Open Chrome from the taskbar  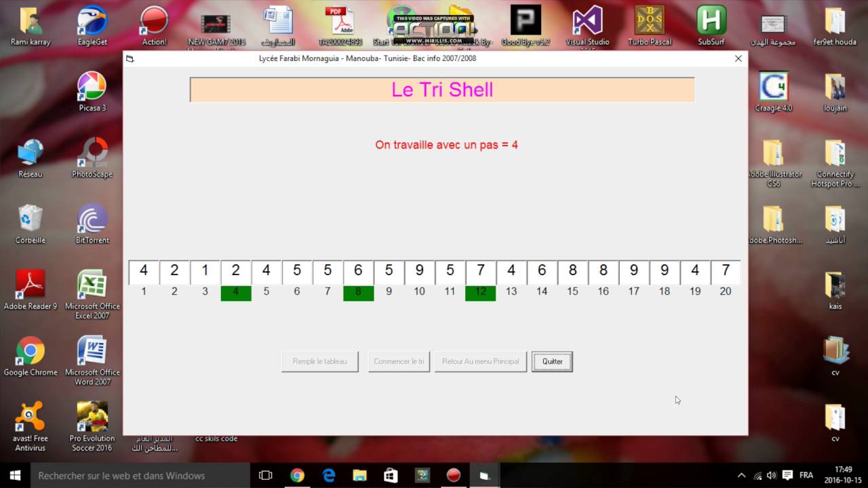tap(297, 475)
